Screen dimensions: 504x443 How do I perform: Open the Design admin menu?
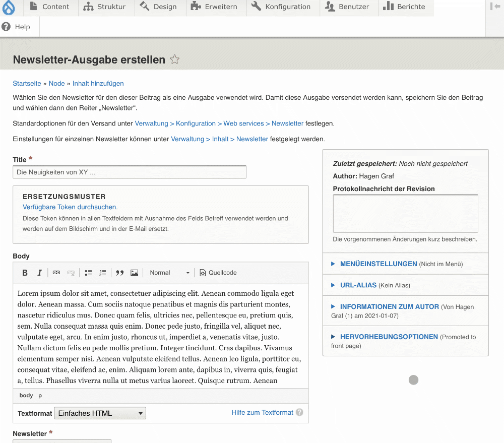pos(158,7)
